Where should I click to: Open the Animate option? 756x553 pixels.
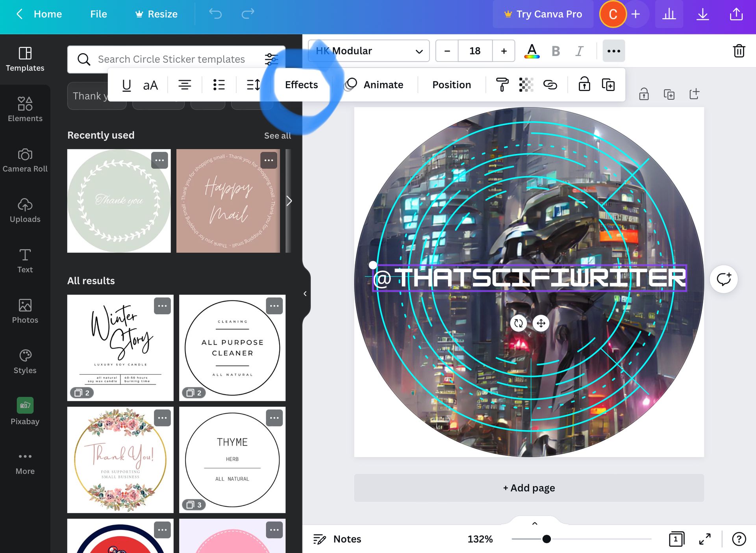coord(374,85)
